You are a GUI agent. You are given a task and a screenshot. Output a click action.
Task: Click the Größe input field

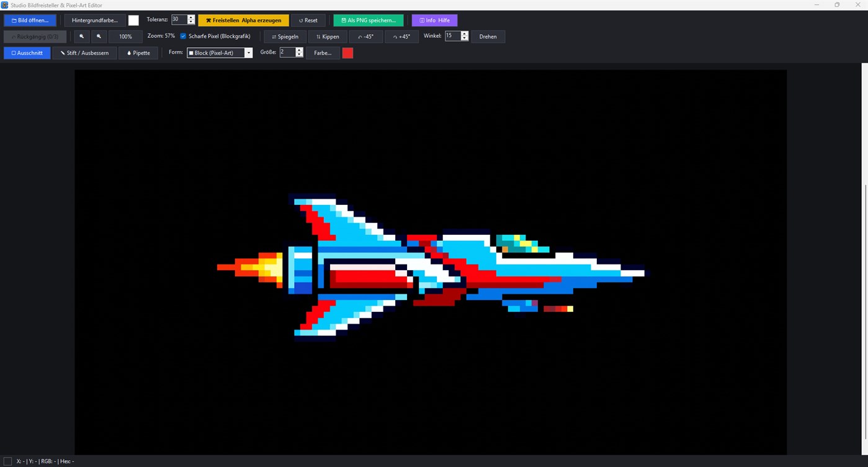coord(287,52)
